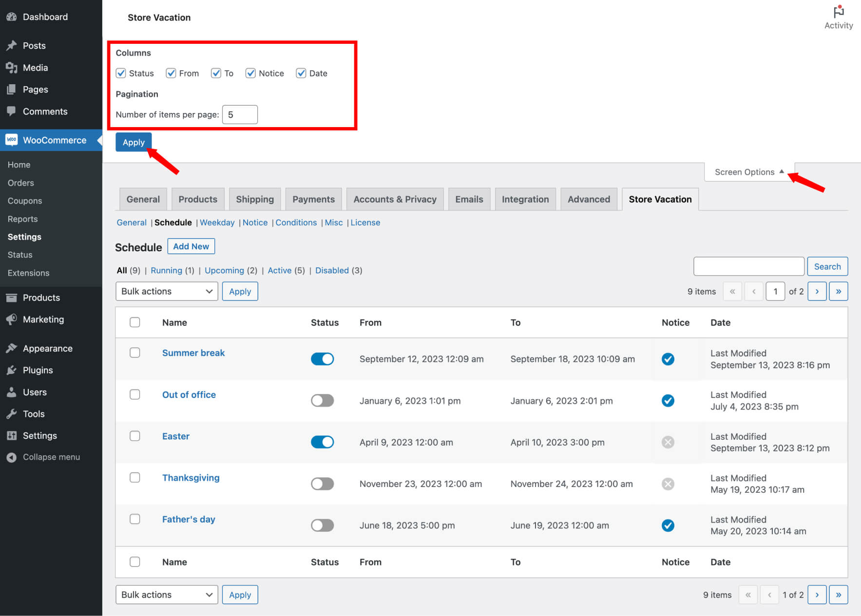This screenshot has height=616, width=861.
Task: Click the current page number field
Action: click(775, 291)
